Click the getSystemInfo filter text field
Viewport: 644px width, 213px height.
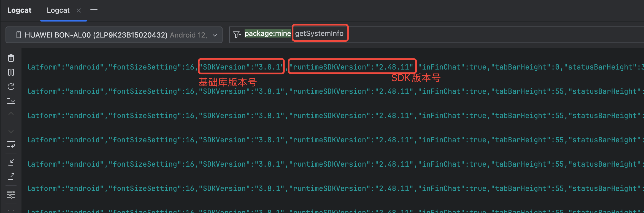tap(319, 34)
